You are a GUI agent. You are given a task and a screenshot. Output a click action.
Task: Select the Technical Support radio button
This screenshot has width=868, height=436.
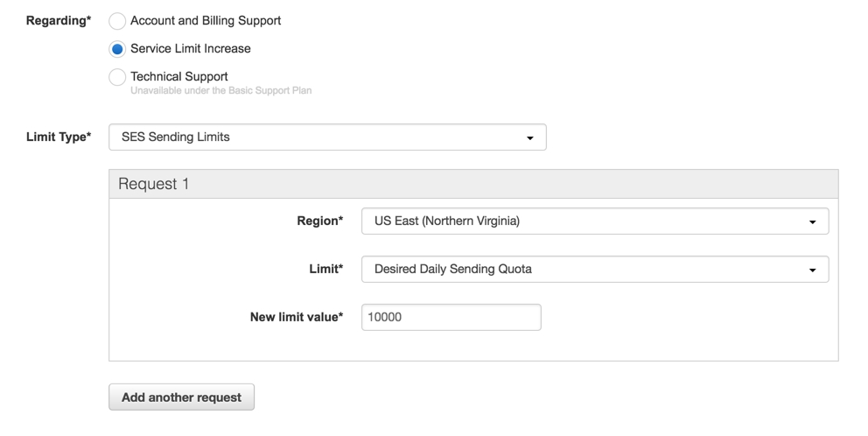(x=116, y=77)
